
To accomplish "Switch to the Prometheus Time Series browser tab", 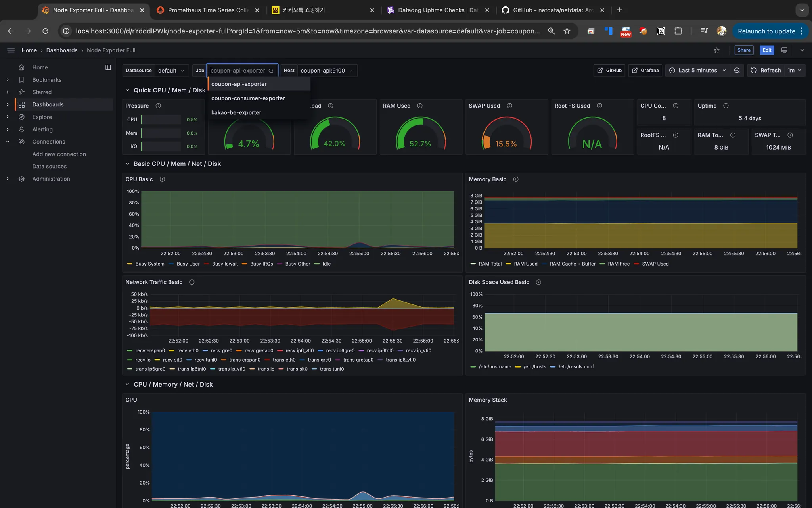I will (208, 10).
